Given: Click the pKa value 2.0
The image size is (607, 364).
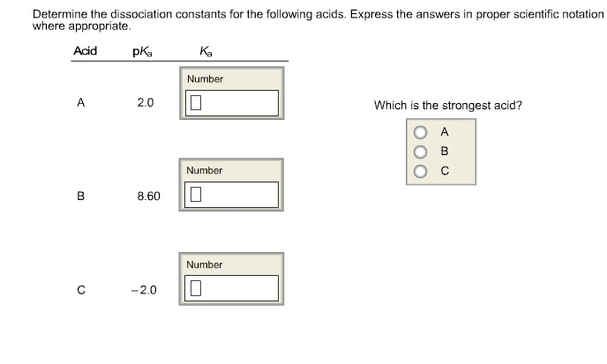Looking at the screenshot, I should [146, 103].
